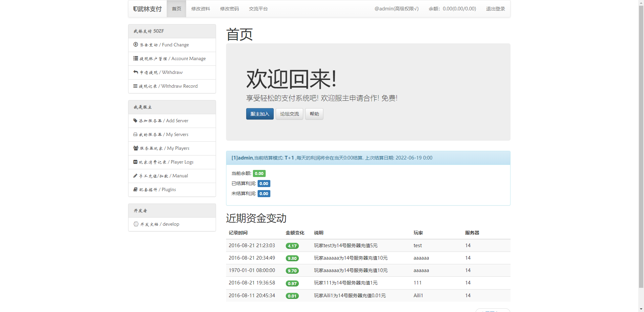Click the 我是服主 panel heading
This screenshot has height=312, width=644.
pyautogui.click(x=172, y=107)
